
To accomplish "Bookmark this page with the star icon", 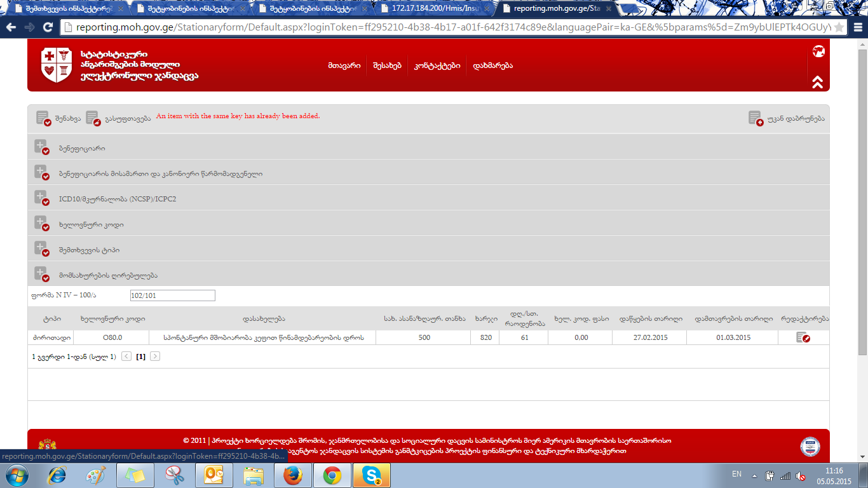I will (839, 27).
